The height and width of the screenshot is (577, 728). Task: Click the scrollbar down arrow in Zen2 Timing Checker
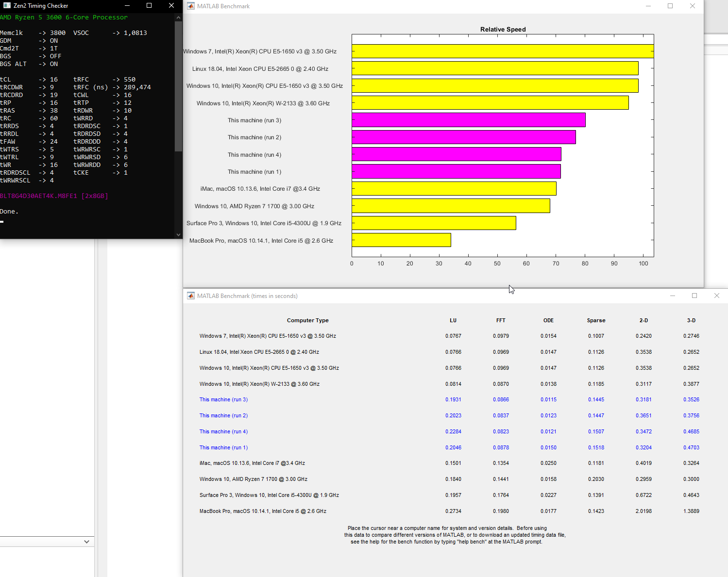[x=178, y=234]
